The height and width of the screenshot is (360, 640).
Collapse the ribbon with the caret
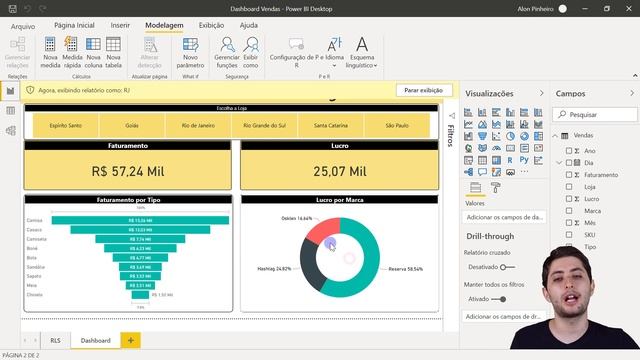(x=635, y=76)
